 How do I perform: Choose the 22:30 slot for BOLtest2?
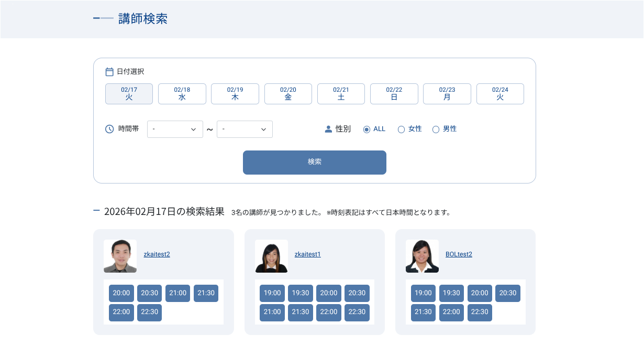tap(480, 312)
